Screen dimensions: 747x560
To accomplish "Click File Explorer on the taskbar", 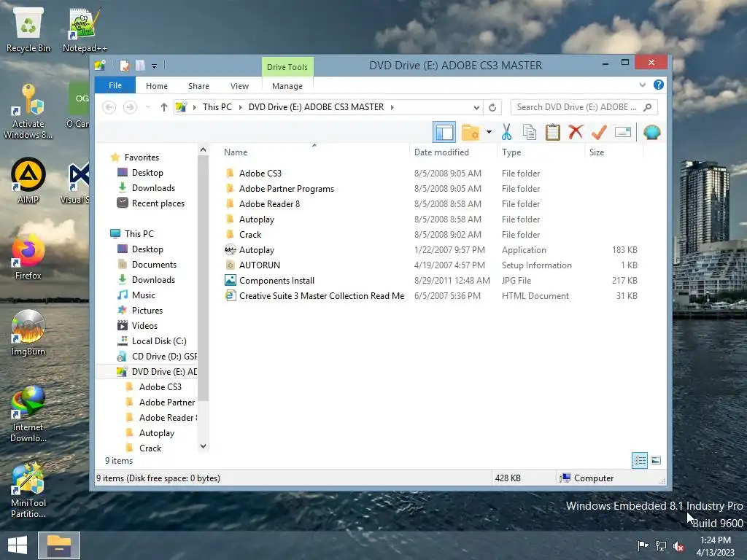I will click(x=59, y=545).
